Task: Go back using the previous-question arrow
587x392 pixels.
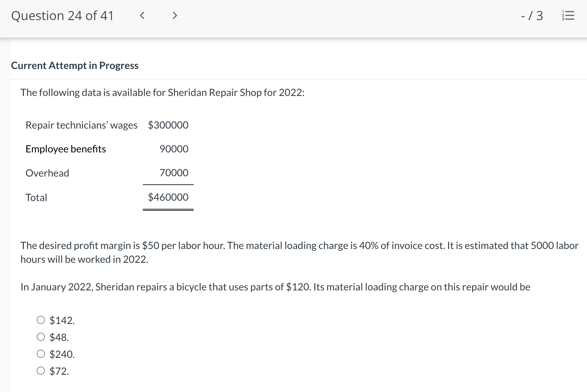Action: pos(142,16)
